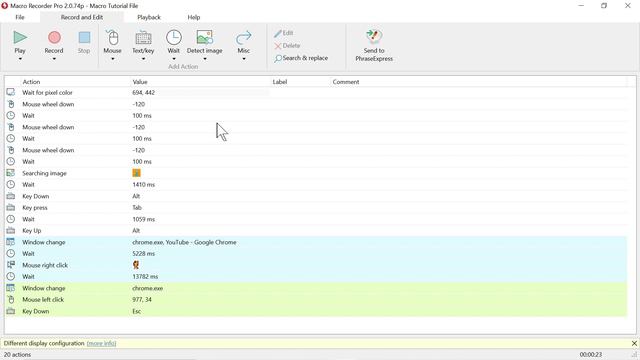
Task: Click the keyboard icon beside Key Up Alt
Action: pos(11,231)
